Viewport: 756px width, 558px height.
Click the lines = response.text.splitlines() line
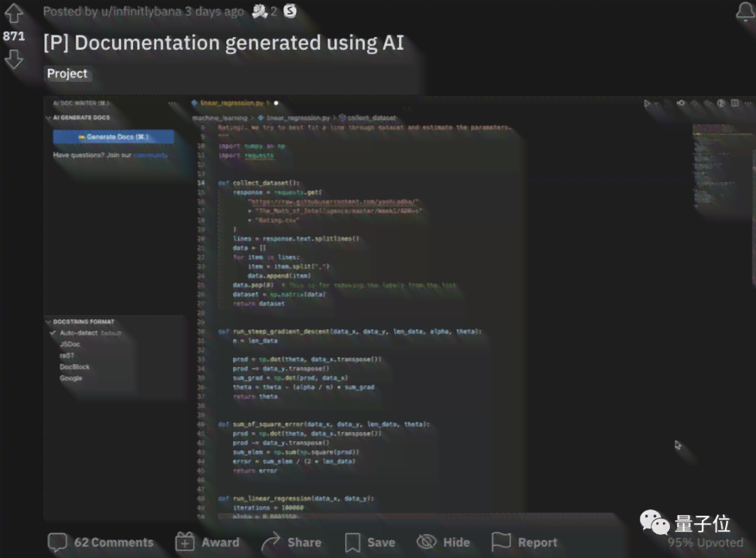pyautogui.click(x=296, y=239)
